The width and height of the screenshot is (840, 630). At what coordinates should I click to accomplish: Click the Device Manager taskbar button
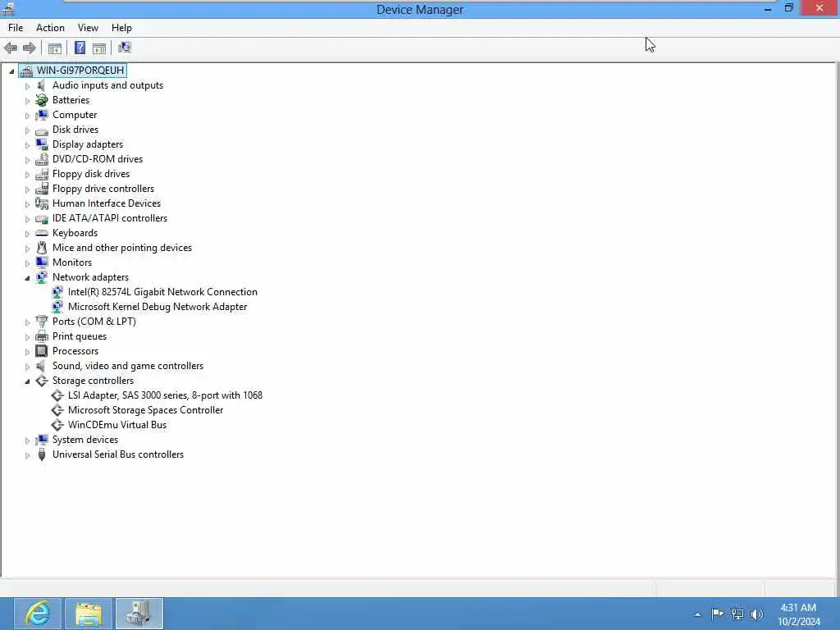pos(139,614)
